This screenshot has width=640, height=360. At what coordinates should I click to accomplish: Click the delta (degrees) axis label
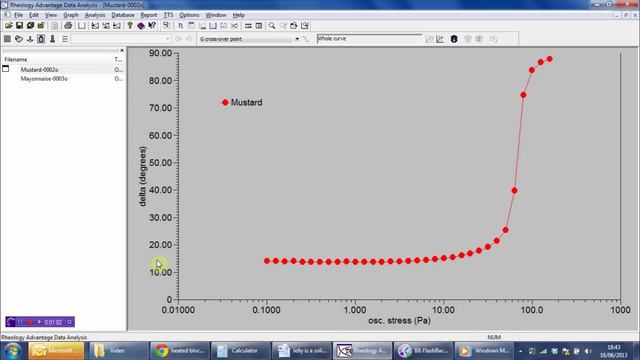click(x=142, y=176)
